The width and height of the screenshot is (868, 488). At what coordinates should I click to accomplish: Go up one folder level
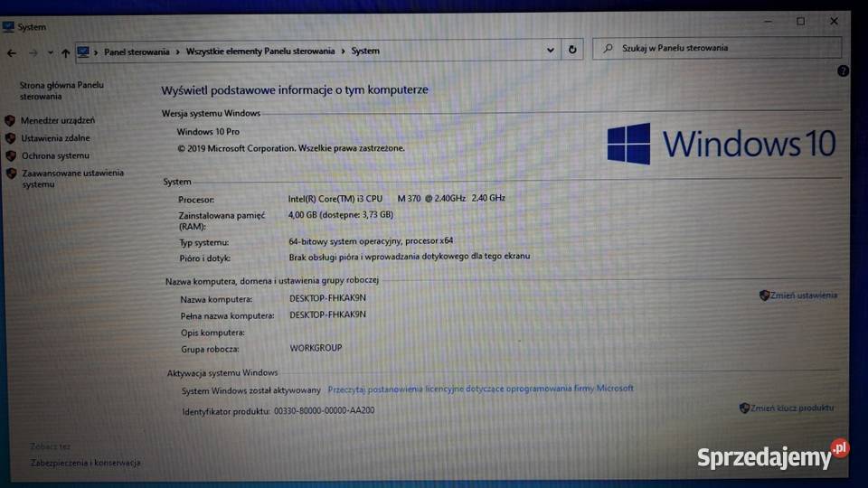click(65, 53)
